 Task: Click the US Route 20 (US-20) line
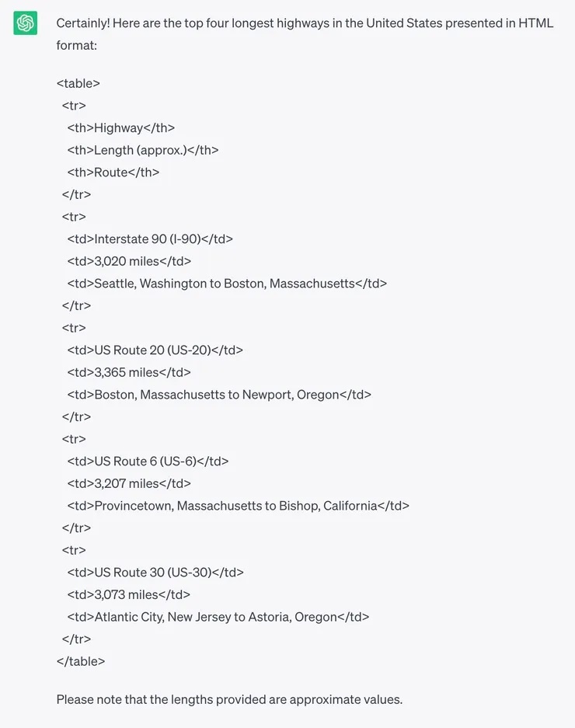click(155, 350)
